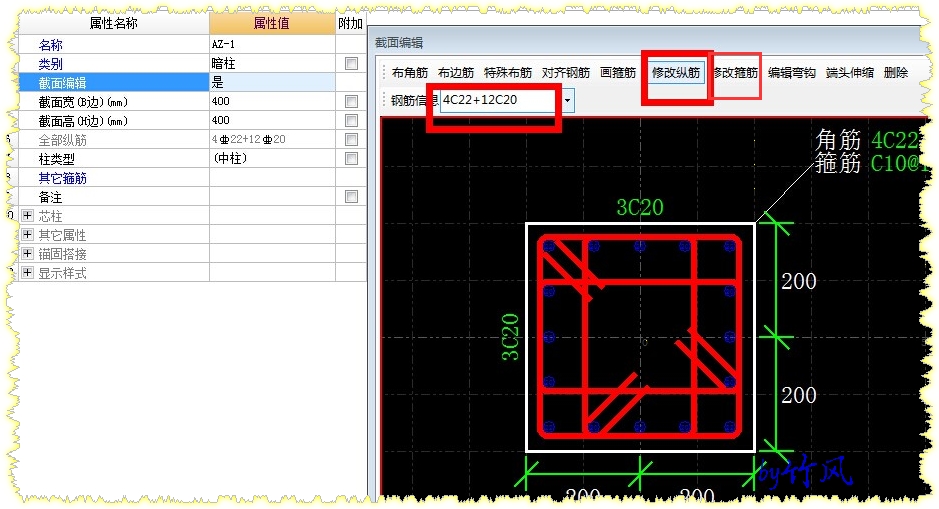Image resolution: width=939 pixels, height=509 pixels.
Task: Select the 备注 property row
Action: coord(114,197)
